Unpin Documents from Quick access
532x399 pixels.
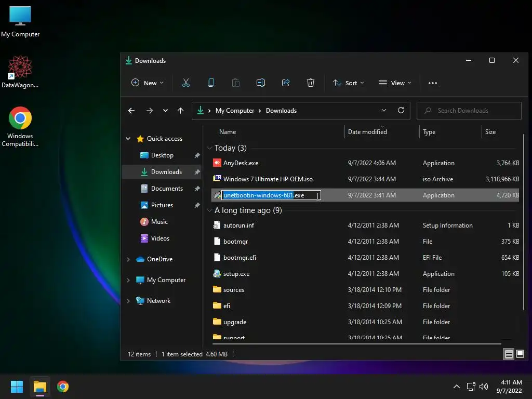(197, 189)
